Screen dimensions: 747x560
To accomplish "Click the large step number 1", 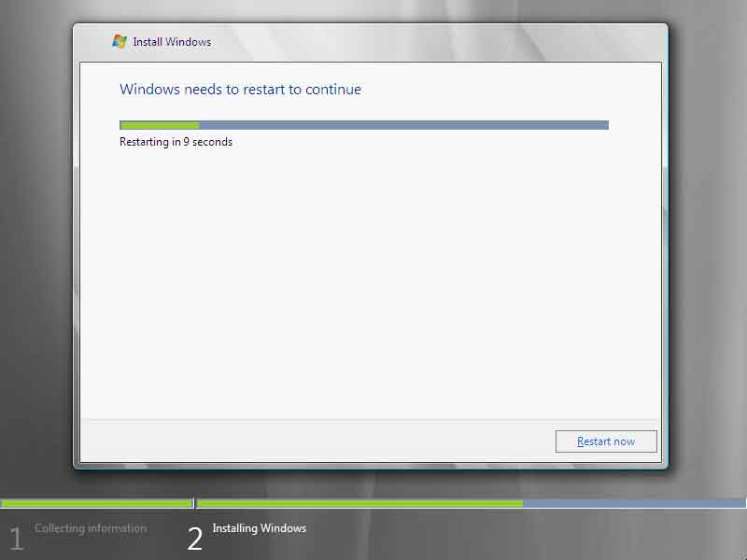I will click(x=16, y=539).
